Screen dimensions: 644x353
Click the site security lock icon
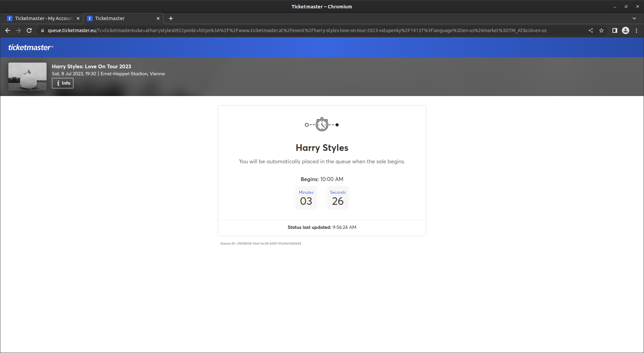(42, 30)
